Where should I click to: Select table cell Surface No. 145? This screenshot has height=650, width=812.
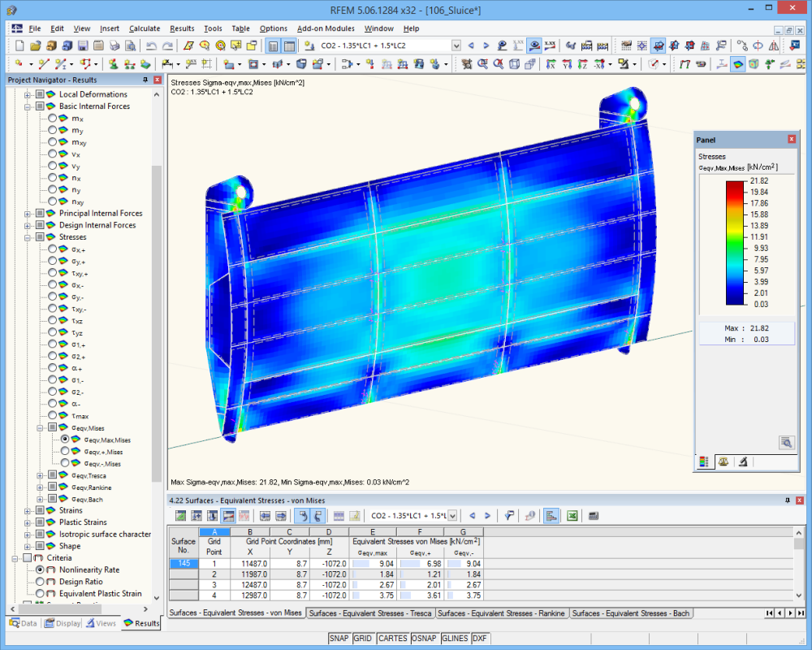point(184,563)
